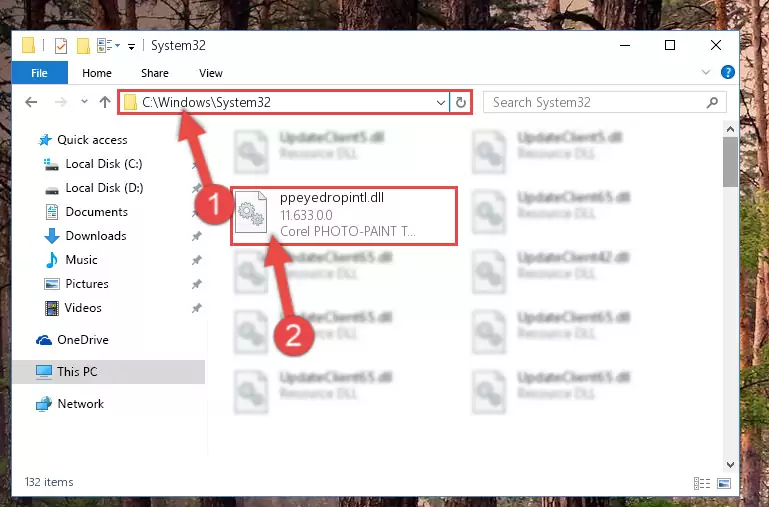769x507 pixels.
Task: Minimize the System32 window
Action: 625,45
